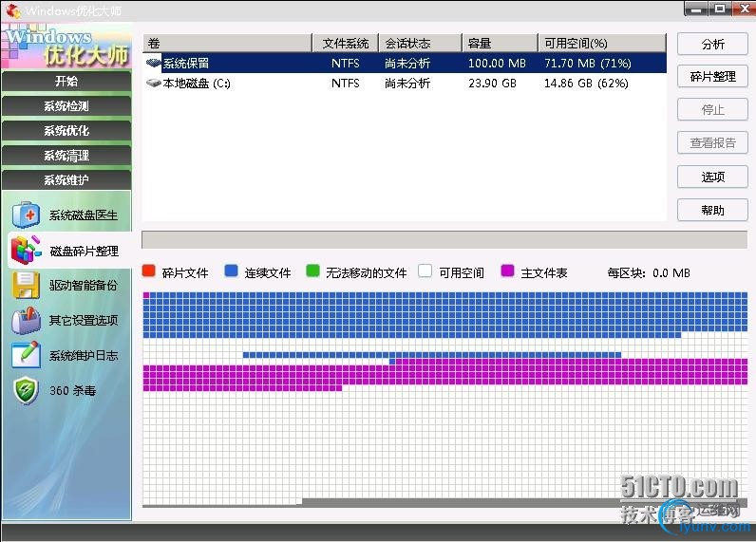The image size is (756, 542).
Task: Click the red 碎片文件 legend swatch
Action: [x=148, y=271]
